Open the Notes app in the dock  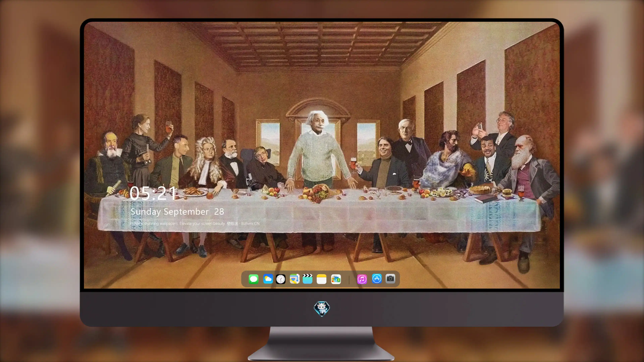tap(321, 279)
